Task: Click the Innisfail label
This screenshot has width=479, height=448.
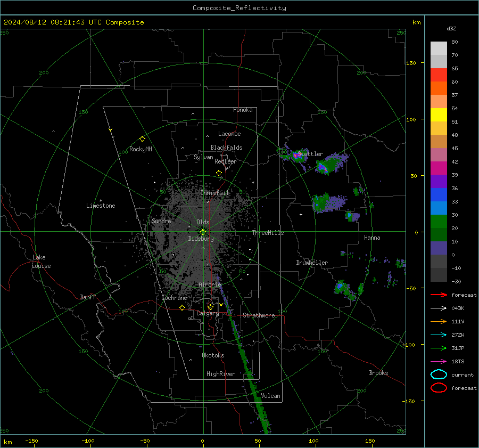Action: click(x=215, y=193)
